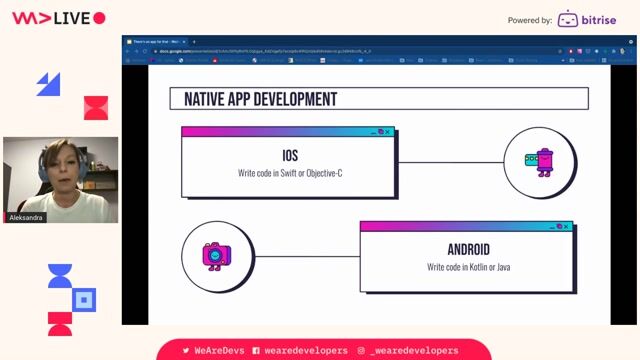Click the "IOS" heading on the slide

pyautogui.click(x=290, y=156)
